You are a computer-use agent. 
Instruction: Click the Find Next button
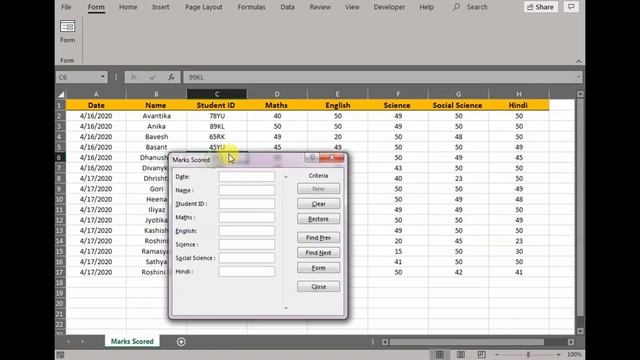coord(318,253)
